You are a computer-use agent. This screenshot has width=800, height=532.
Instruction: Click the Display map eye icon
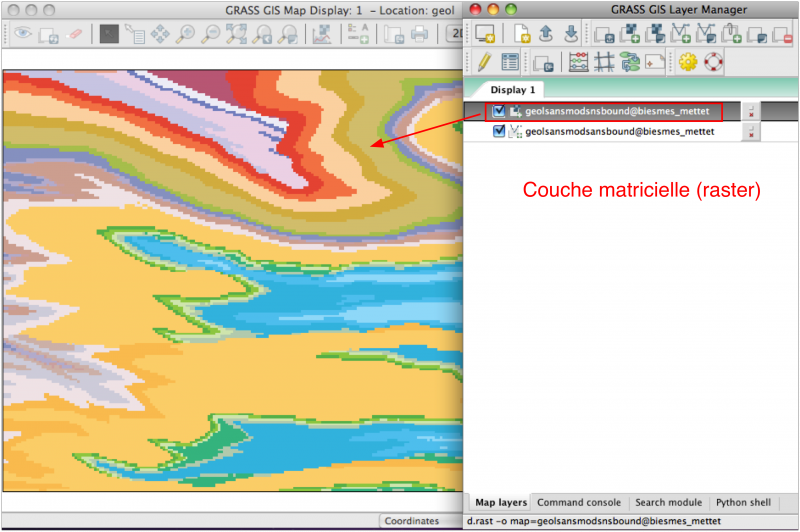22,35
